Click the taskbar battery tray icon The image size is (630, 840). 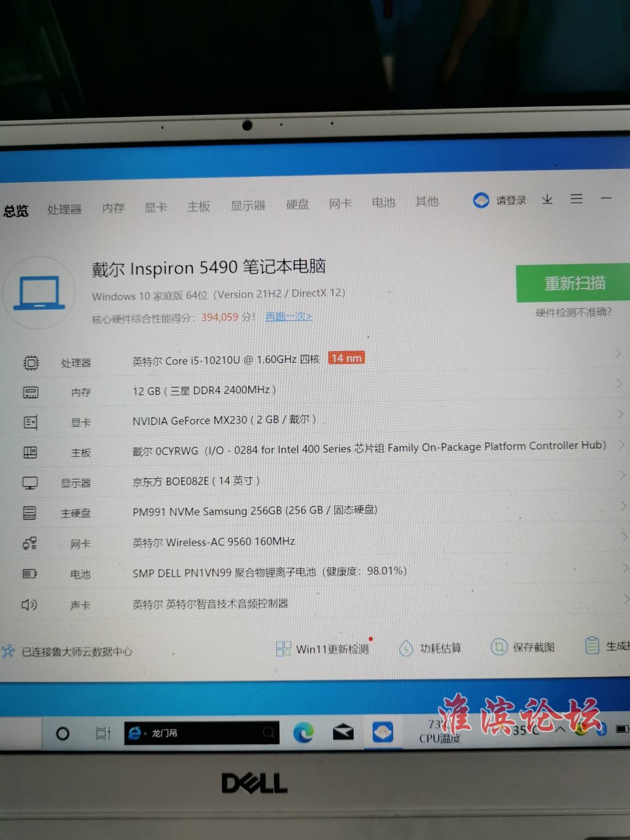(x=622, y=729)
